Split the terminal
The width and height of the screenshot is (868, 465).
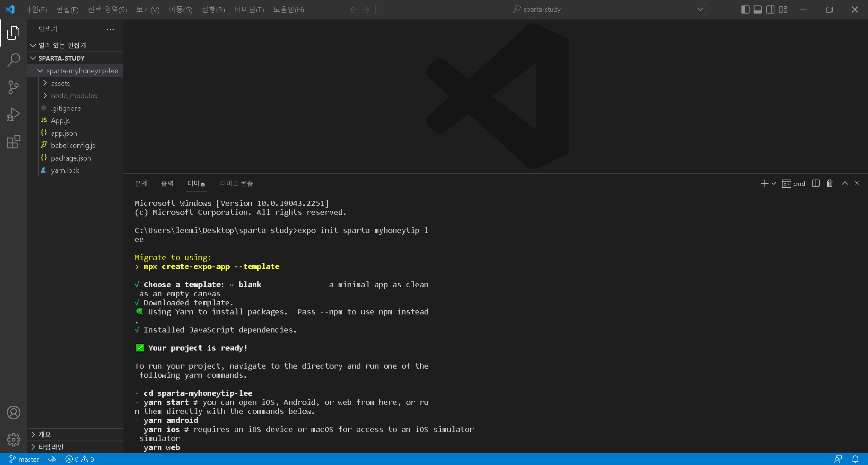point(816,183)
